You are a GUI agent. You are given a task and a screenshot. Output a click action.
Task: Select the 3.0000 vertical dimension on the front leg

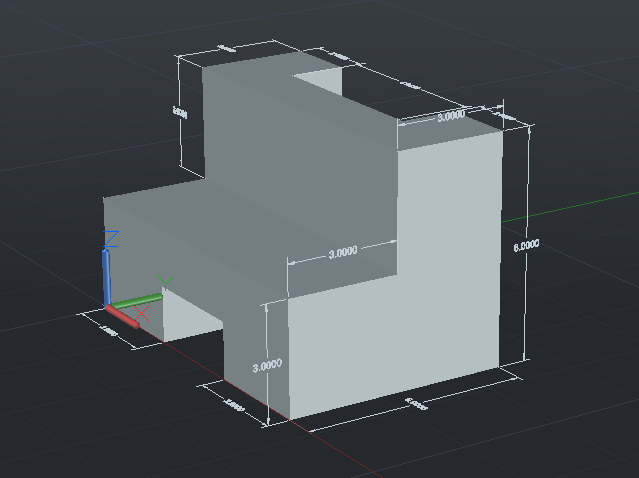point(266,365)
